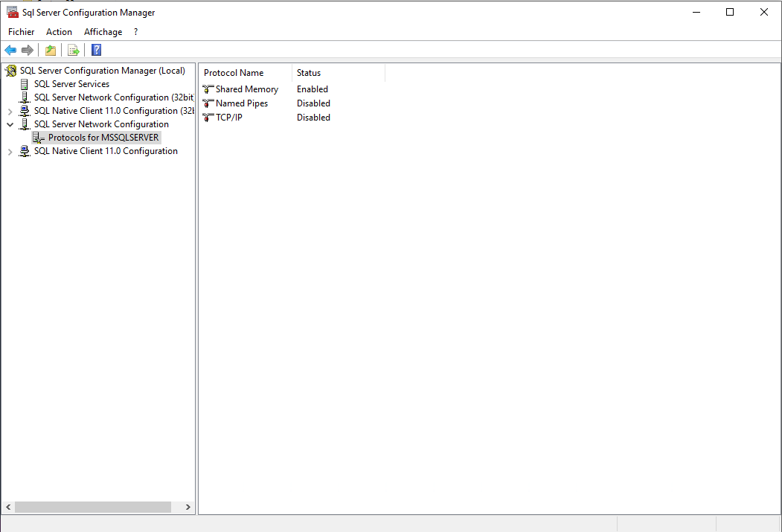Click the Export List toolbar icon
Screen dimensions: 782x532
(74, 50)
